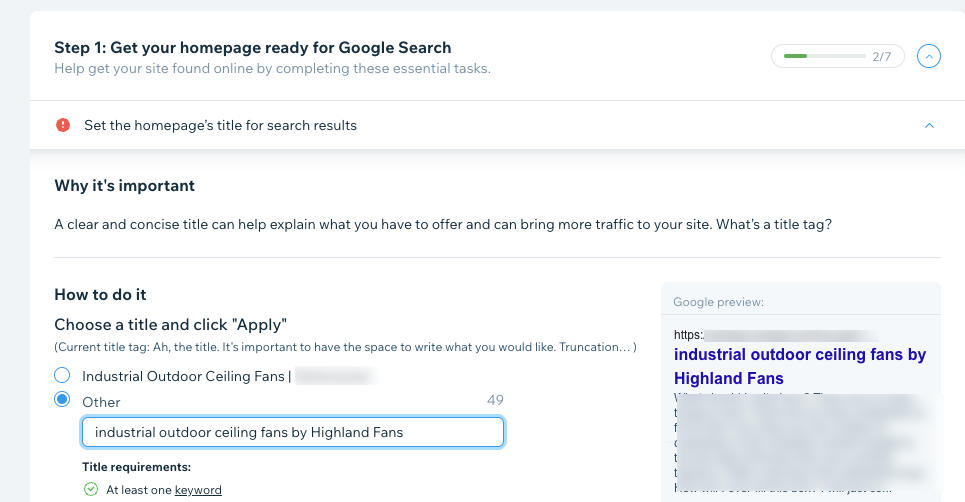Image resolution: width=965 pixels, height=502 pixels.
Task: Click the Google preview https URL
Action: point(776,335)
